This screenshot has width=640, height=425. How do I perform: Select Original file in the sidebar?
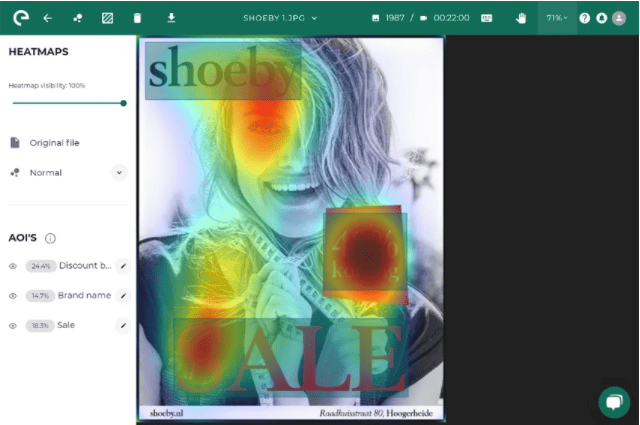[54, 143]
